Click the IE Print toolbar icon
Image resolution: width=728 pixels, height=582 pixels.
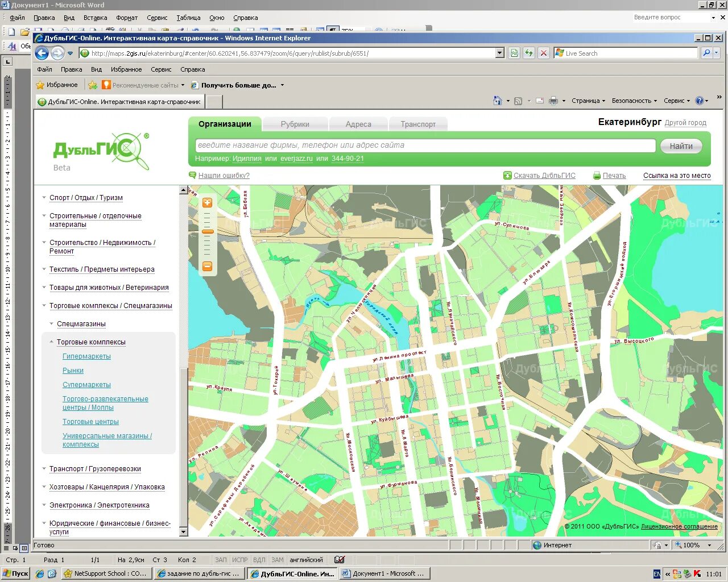coord(553,101)
